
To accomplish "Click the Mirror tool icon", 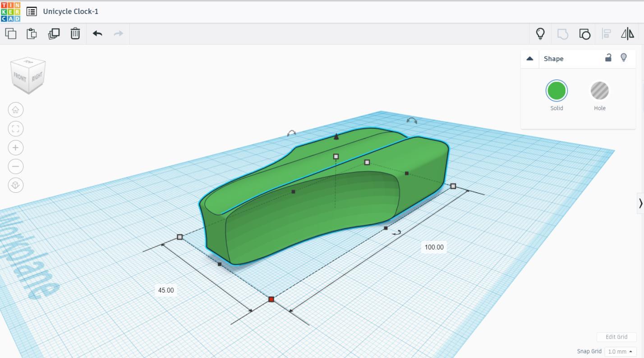I will pos(628,33).
